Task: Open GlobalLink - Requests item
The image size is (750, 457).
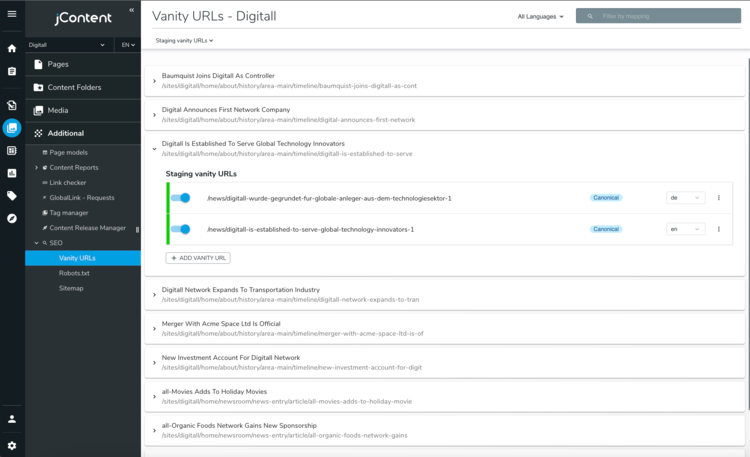Action: click(83, 198)
